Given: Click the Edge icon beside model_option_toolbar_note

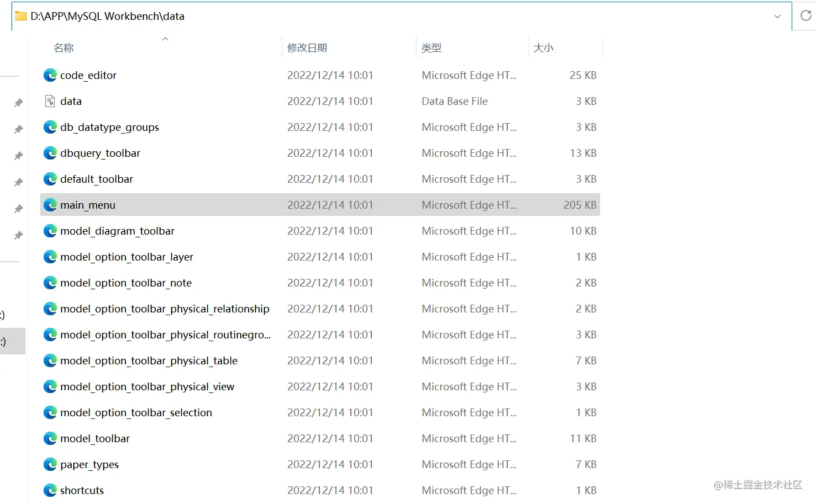Looking at the screenshot, I should [50, 283].
